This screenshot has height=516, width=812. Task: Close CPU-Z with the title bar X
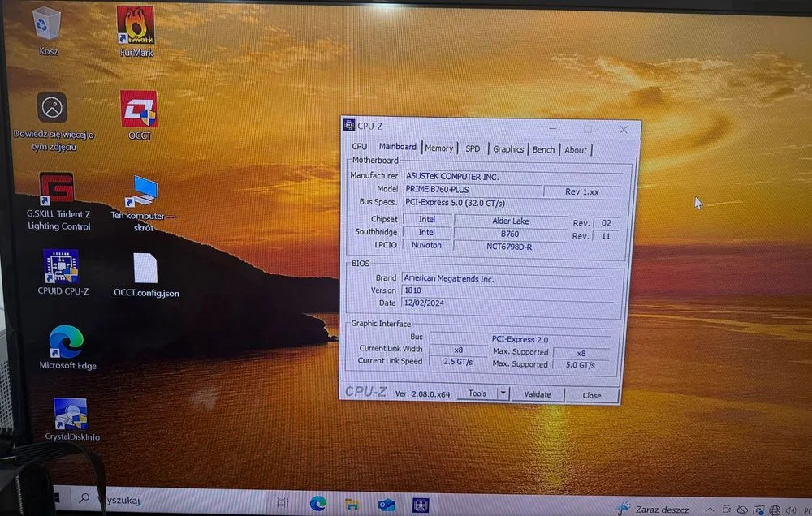click(624, 129)
